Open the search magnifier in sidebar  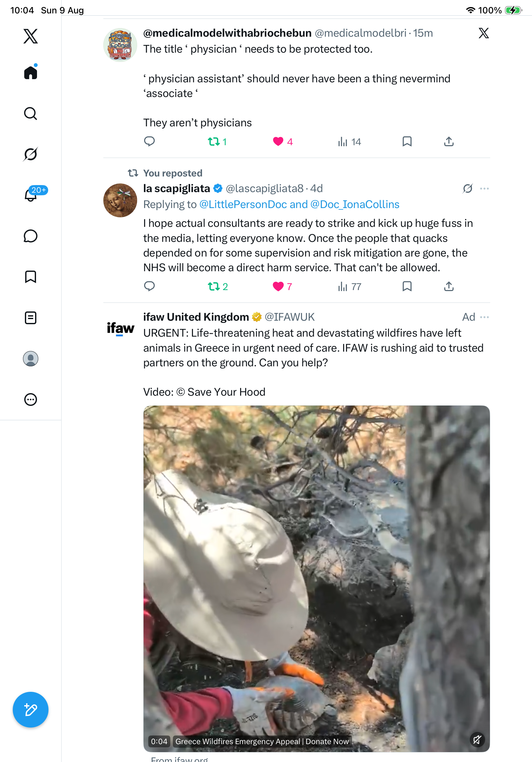pos(31,114)
